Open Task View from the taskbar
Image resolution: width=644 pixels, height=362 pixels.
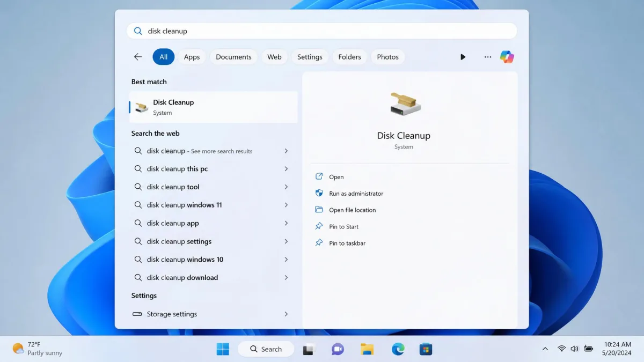(x=309, y=350)
